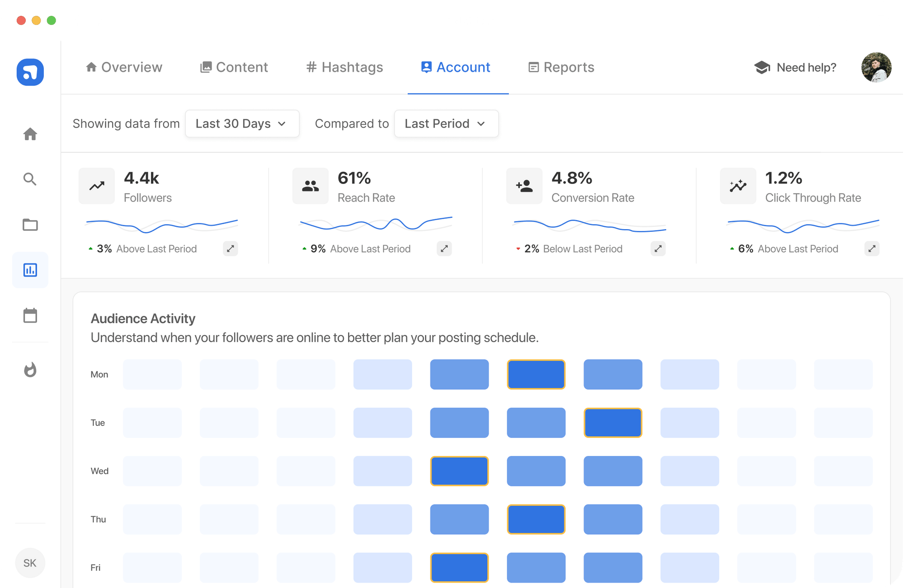Switch to the Hashtags tab
Image resolution: width=904 pixels, height=588 pixels.
click(344, 67)
